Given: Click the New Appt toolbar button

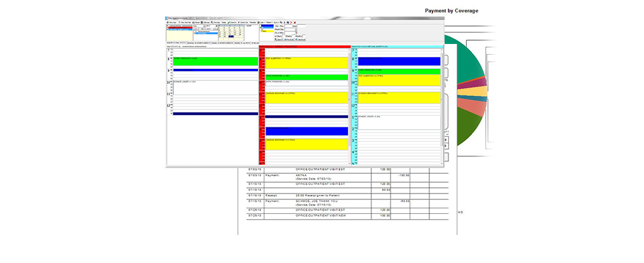Looking at the screenshot, I should point(171,22).
